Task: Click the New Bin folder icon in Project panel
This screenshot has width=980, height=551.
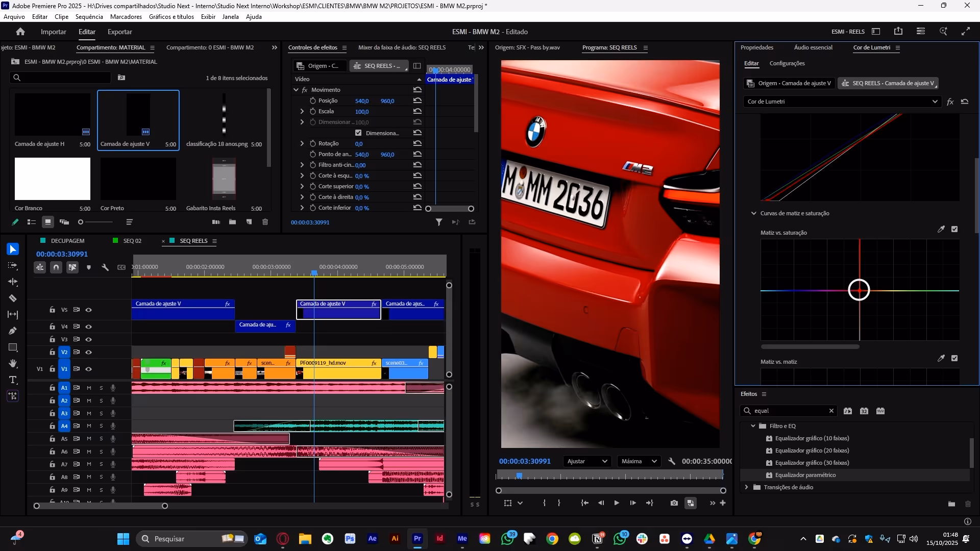Action: [232, 222]
